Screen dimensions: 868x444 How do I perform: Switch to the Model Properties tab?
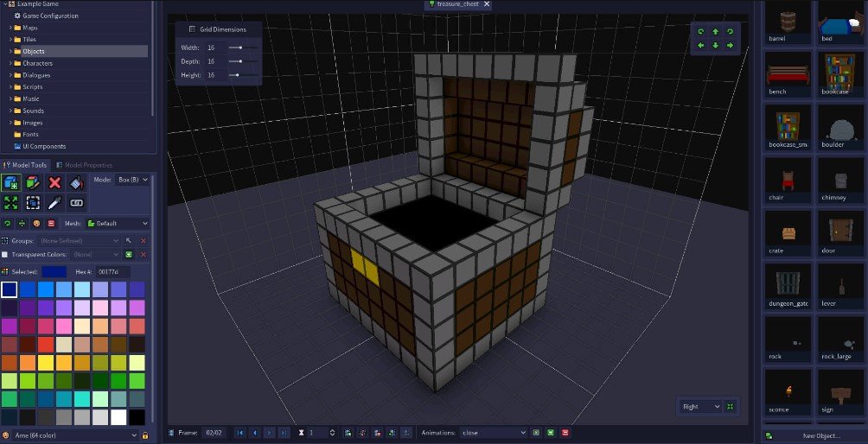click(83, 165)
